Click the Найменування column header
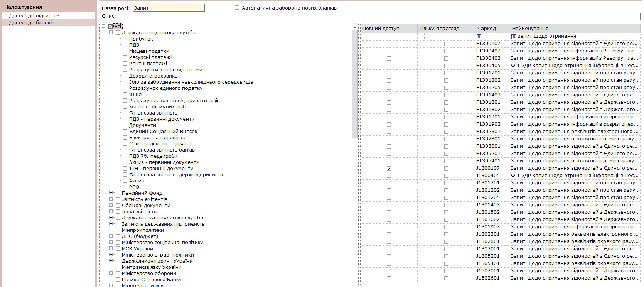644x287 pixels. click(530, 29)
